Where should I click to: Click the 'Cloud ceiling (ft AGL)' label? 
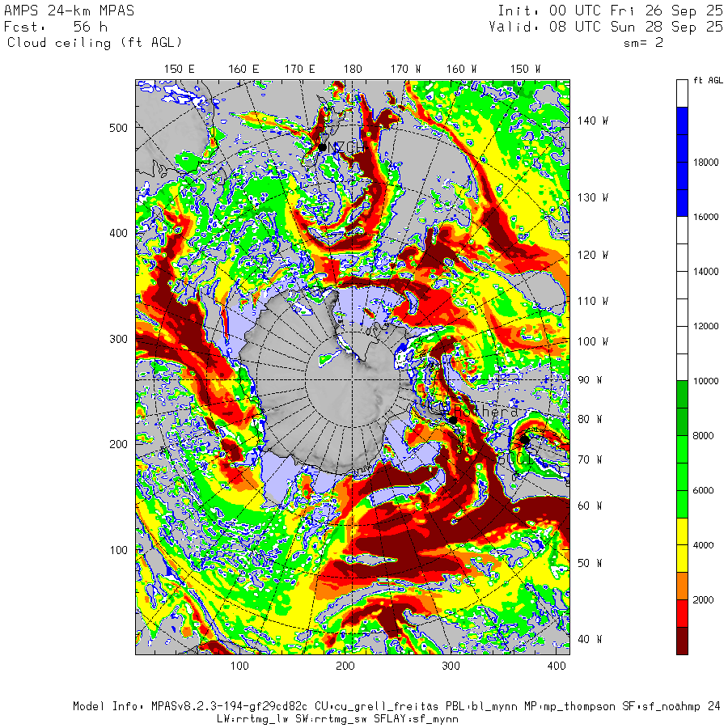click(x=95, y=43)
